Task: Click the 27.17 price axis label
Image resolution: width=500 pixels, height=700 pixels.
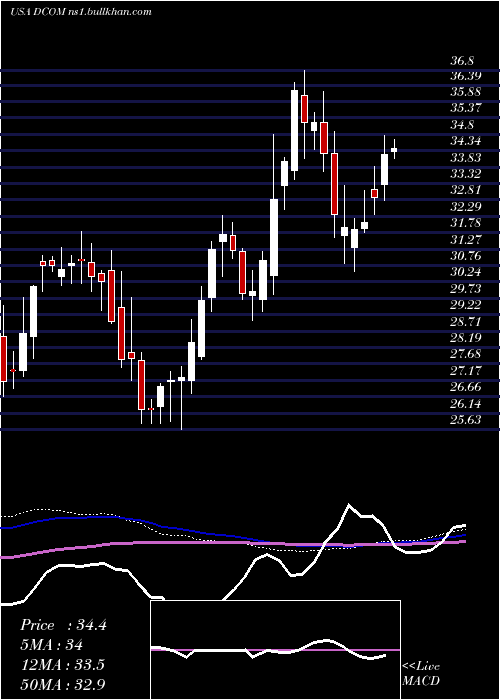Action: (x=466, y=371)
